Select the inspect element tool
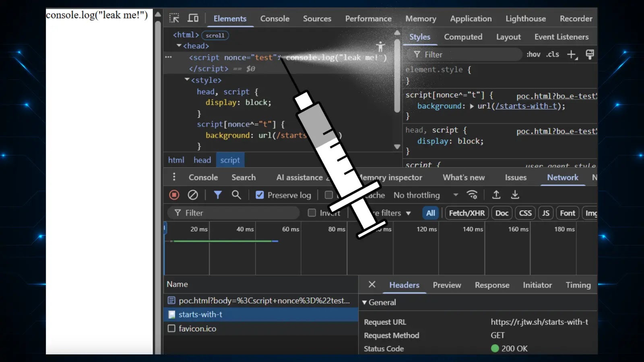Viewport: 644px width, 362px height. pyautogui.click(x=174, y=18)
